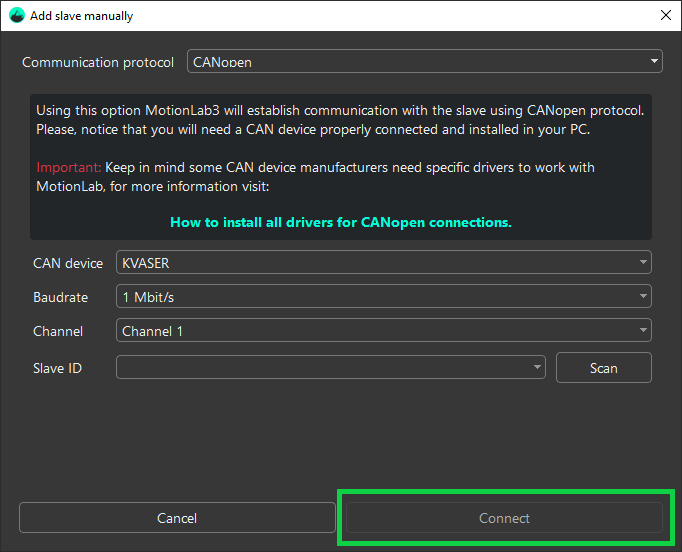Click the MotionLab3 CANopen info paragraph
This screenshot has height=552, width=682.
(340, 120)
